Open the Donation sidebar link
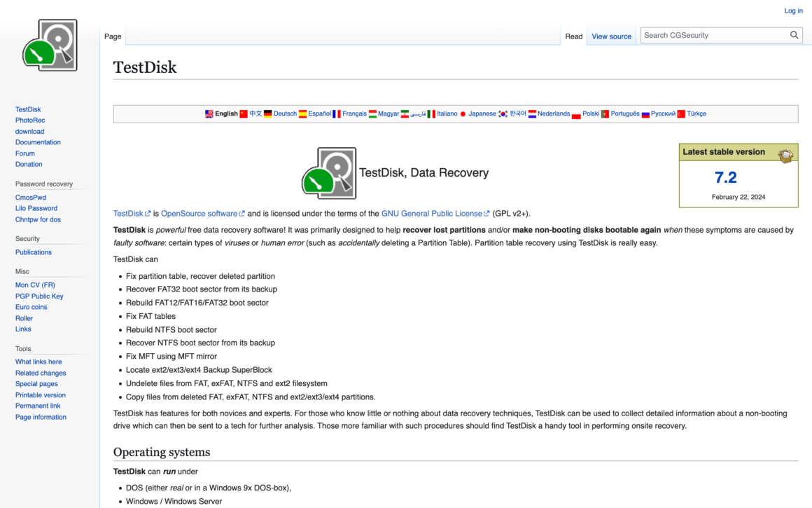812x508 pixels. pyautogui.click(x=29, y=165)
